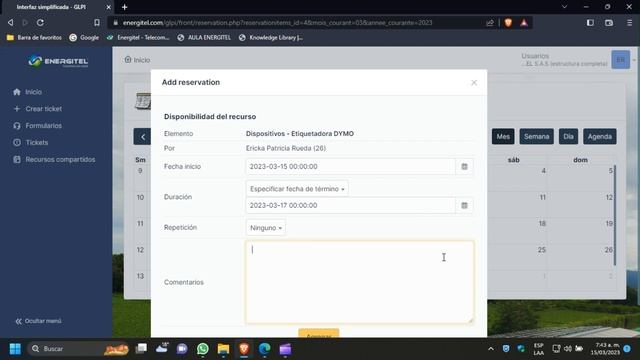Click the volume icon in system tray

tap(567, 349)
